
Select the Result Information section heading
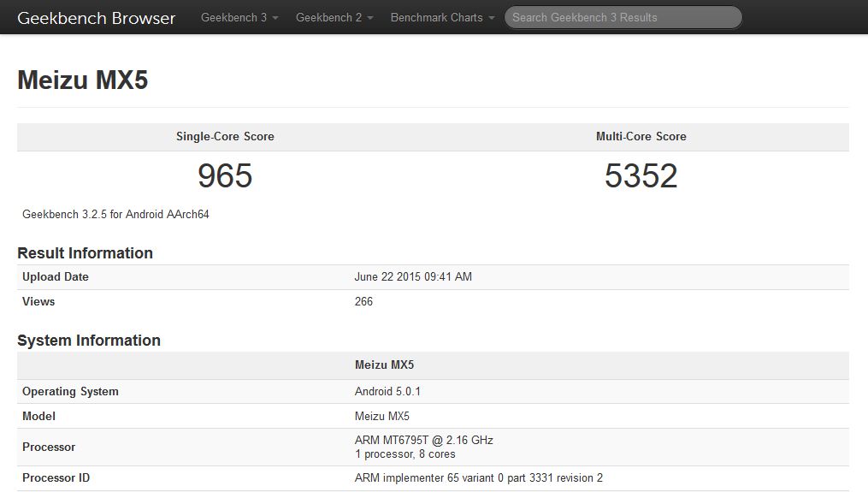(85, 253)
